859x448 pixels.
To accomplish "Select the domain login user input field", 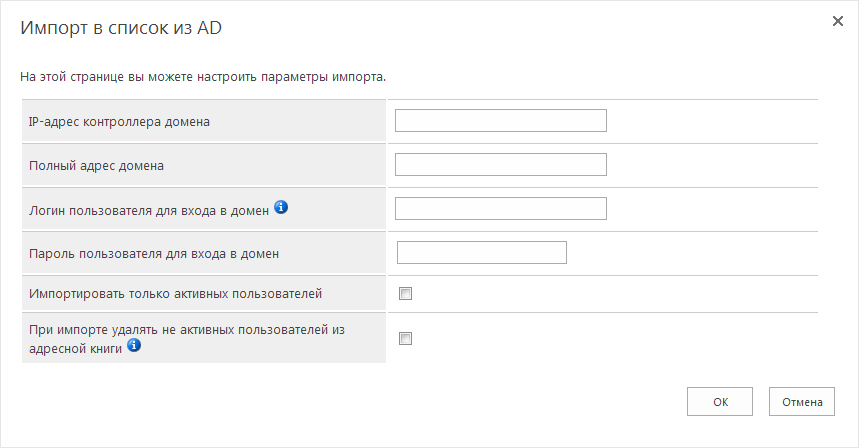I will pos(501,209).
